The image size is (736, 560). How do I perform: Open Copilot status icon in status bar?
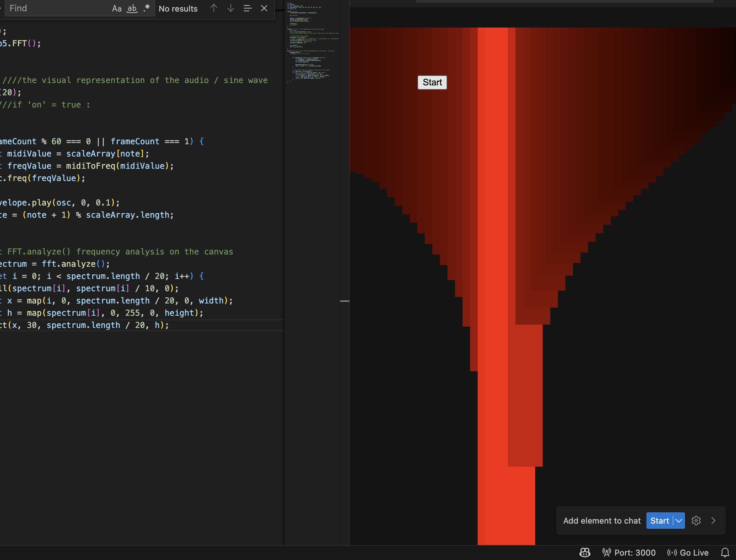[x=585, y=553]
